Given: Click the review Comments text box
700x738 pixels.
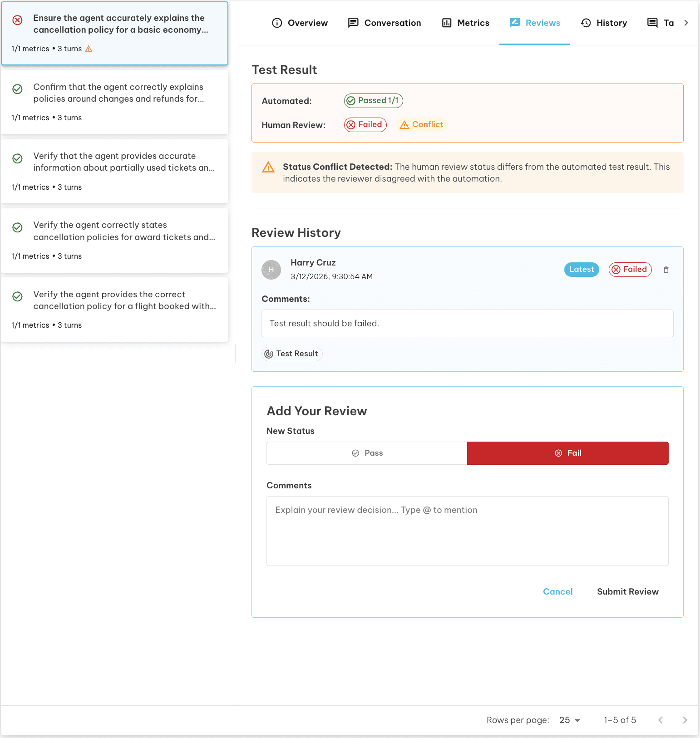Looking at the screenshot, I should pyautogui.click(x=467, y=531).
